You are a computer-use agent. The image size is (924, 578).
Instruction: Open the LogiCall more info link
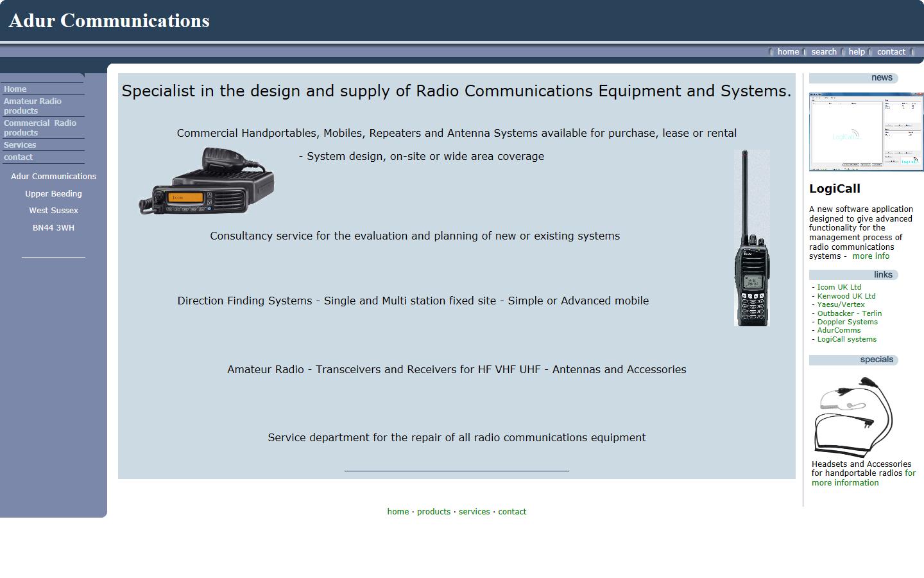click(871, 256)
